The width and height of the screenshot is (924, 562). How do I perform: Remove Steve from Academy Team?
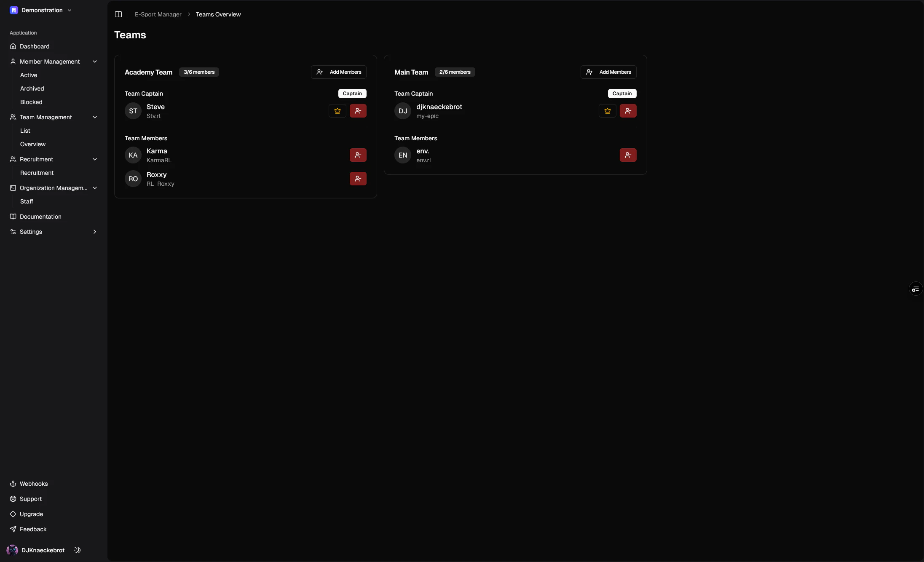coord(358,111)
